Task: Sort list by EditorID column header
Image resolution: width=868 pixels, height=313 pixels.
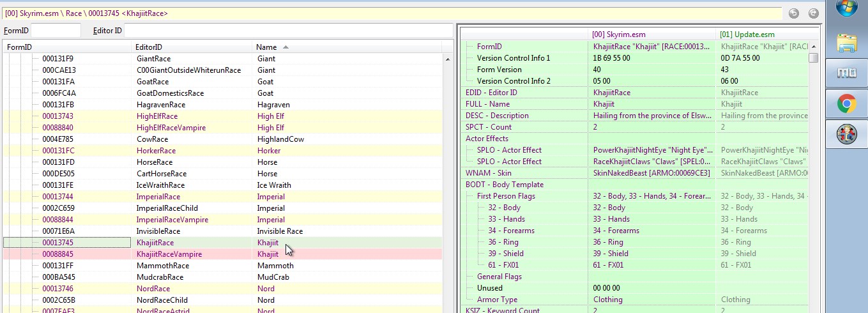Action: click(192, 47)
